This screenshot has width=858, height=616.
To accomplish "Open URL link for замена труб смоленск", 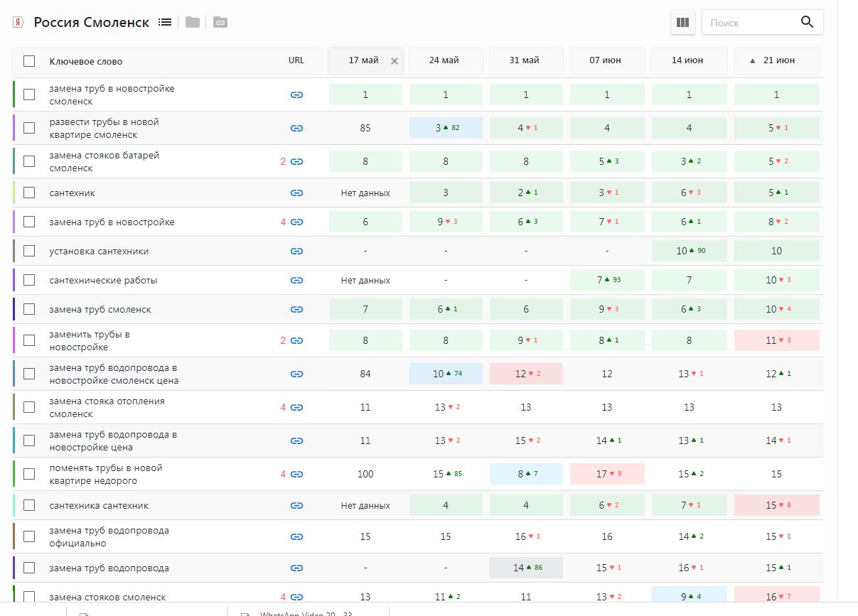I will [297, 309].
